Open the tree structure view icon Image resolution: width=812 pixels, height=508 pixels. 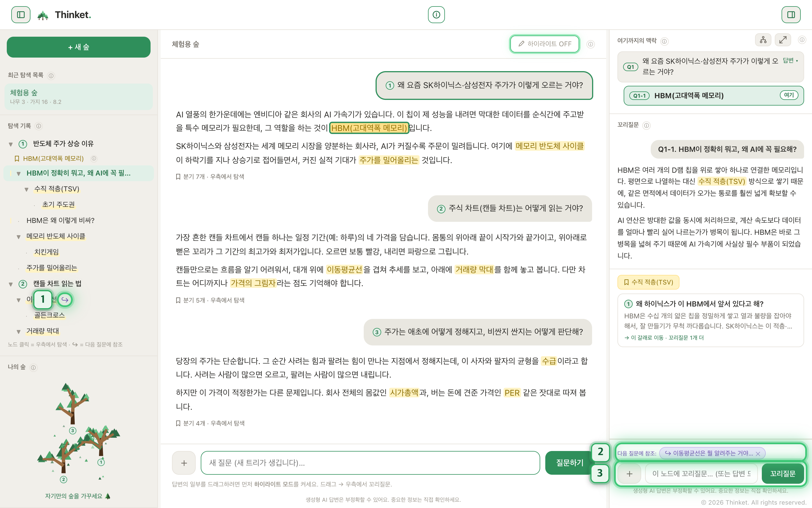pos(763,40)
